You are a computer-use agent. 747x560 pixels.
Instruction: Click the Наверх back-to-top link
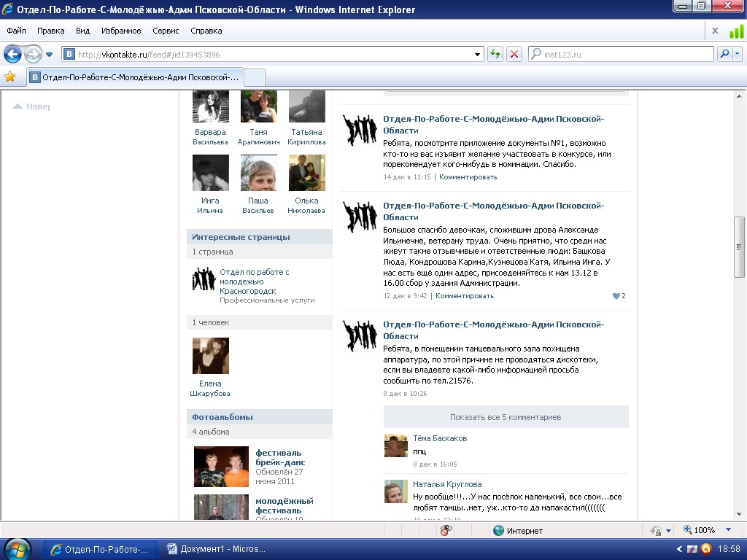pos(31,106)
